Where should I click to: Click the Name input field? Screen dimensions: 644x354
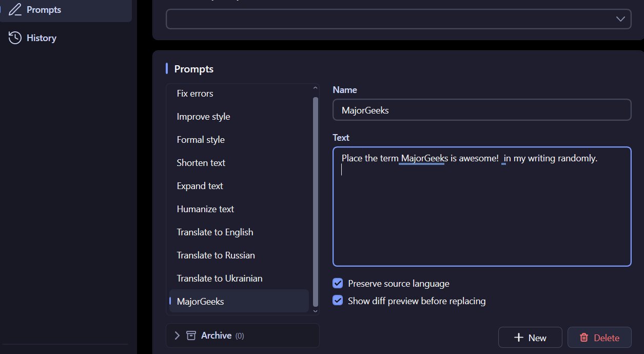482,110
